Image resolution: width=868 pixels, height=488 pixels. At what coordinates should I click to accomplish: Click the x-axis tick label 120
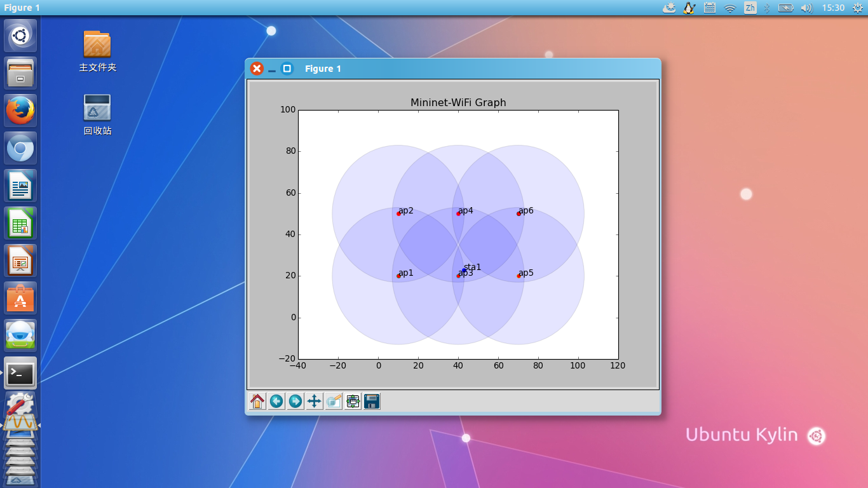(x=618, y=365)
